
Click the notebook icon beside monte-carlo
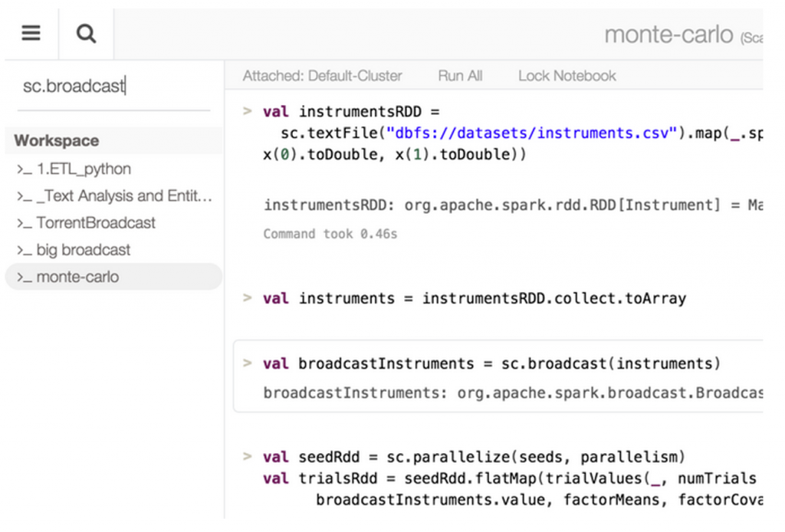(x=24, y=277)
